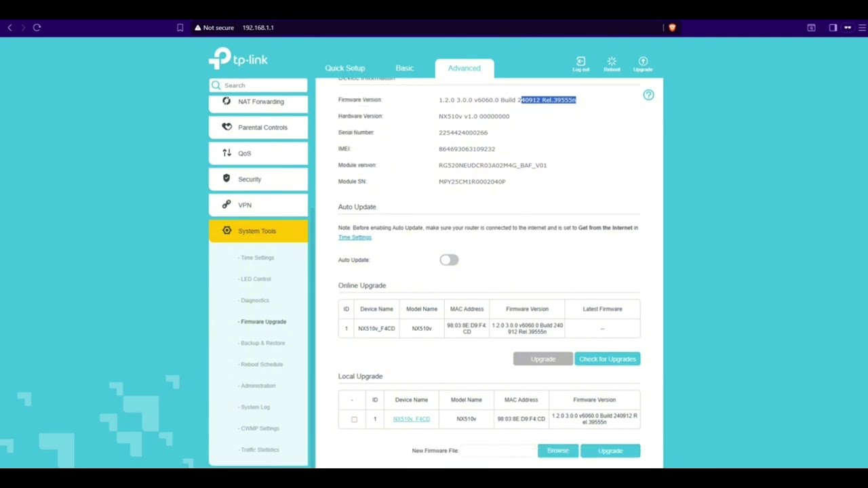Click serial number 2254424000266

coord(463,133)
